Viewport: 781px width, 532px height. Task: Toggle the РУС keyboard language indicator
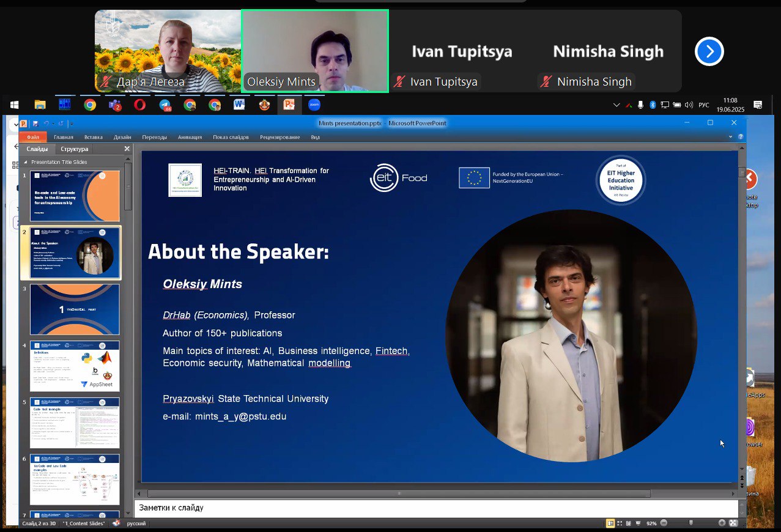point(704,105)
